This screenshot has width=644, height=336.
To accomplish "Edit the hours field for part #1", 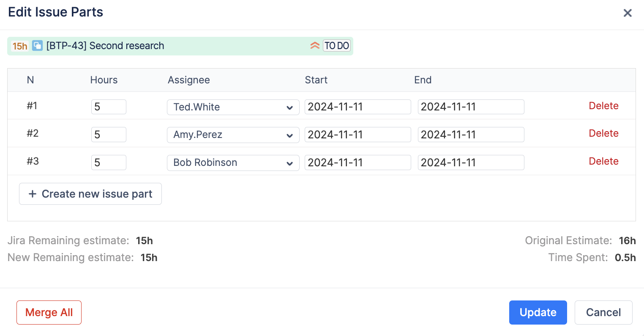I will pyautogui.click(x=109, y=107).
